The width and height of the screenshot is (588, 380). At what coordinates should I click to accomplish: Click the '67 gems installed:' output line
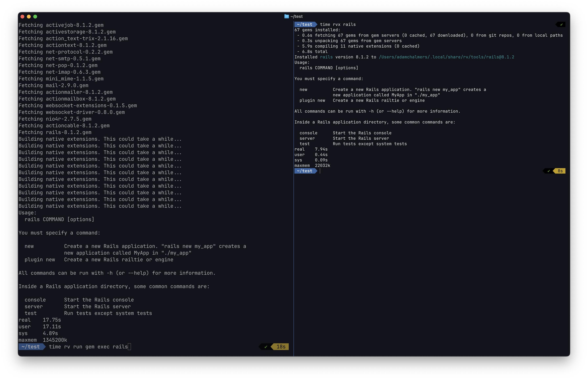(x=317, y=30)
